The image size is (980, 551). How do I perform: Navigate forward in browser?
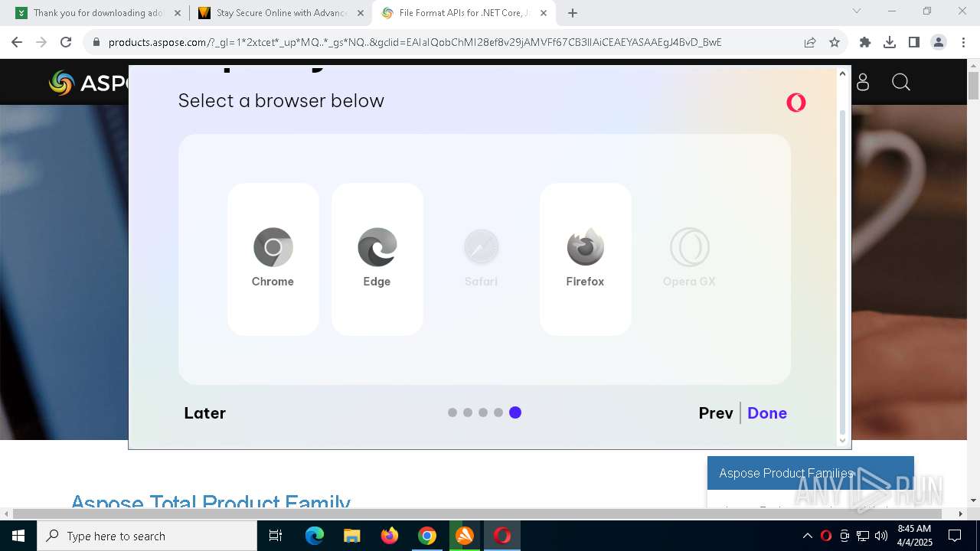click(x=41, y=42)
